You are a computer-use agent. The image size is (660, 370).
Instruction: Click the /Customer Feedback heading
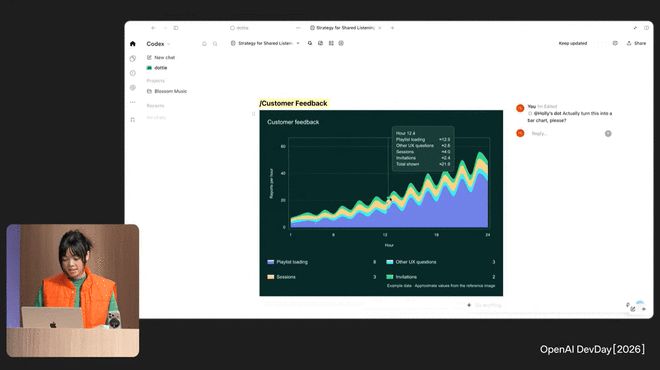pyautogui.click(x=293, y=104)
